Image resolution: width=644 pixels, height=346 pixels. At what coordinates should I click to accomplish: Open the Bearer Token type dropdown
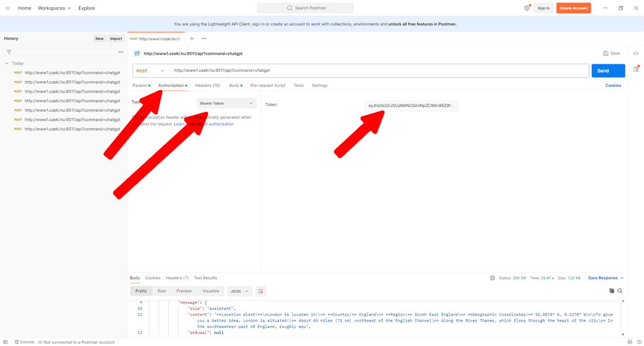pyautogui.click(x=227, y=104)
